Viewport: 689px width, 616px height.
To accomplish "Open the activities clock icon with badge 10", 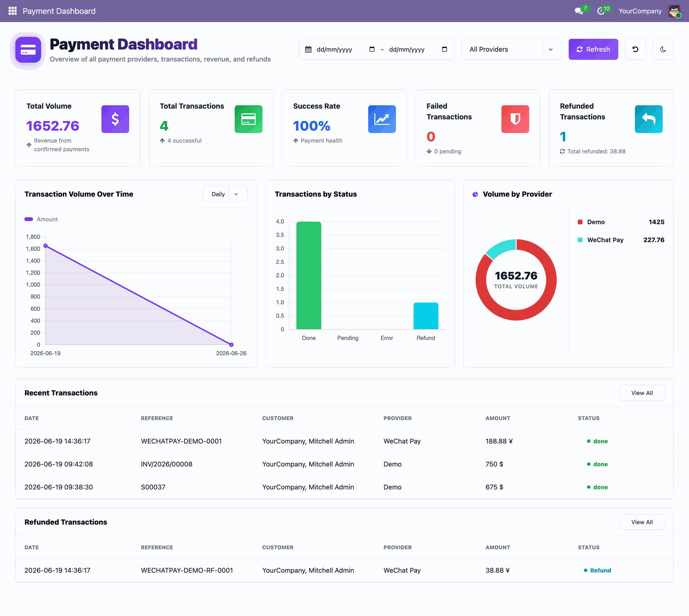I will 603,11.
